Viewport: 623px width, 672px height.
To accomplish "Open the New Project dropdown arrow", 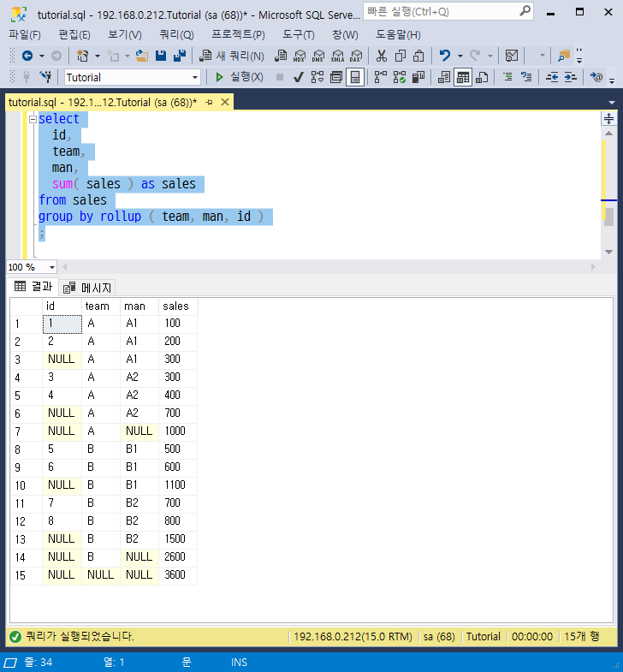I will pos(98,56).
